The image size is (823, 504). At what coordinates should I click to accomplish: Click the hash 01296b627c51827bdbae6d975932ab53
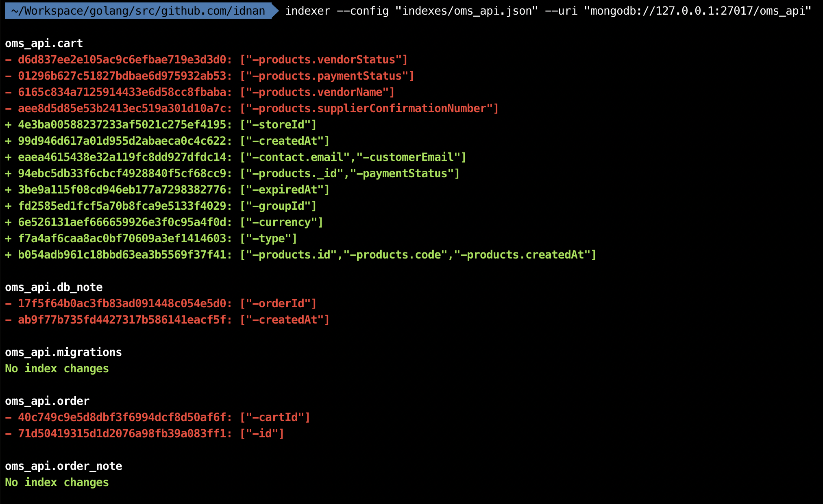122,76
